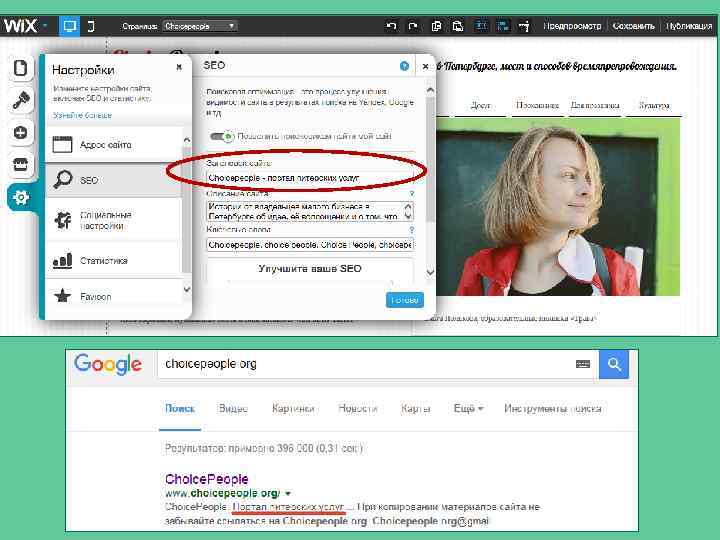This screenshot has width=720, height=540.
Task: Click the paste icon in top toolbar
Action: tap(458, 26)
